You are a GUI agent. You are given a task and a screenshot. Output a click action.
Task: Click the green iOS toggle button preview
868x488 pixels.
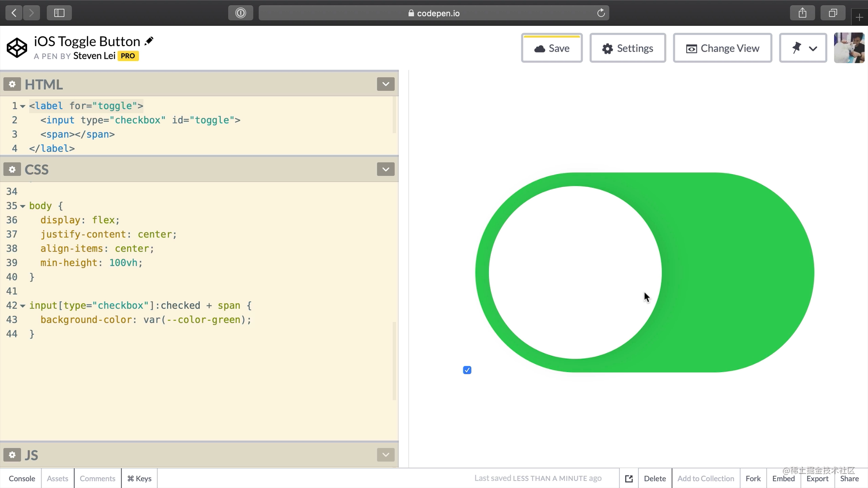point(643,271)
